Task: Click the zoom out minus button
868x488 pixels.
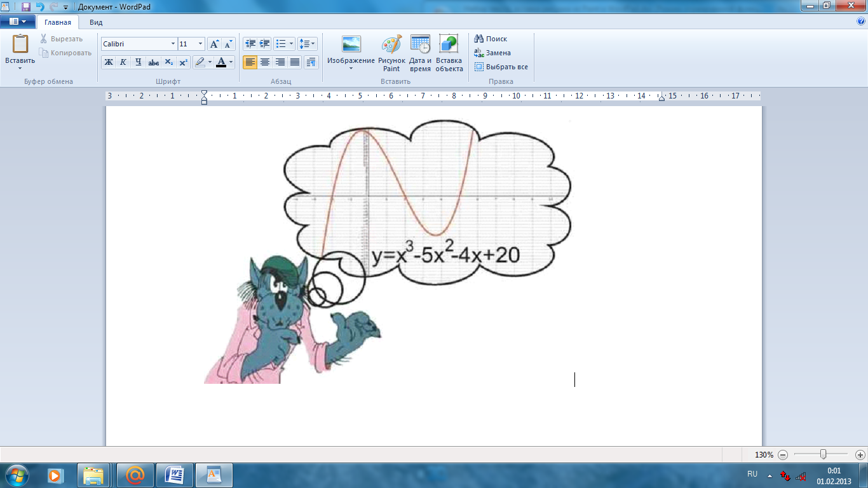Action: [783, 455]
